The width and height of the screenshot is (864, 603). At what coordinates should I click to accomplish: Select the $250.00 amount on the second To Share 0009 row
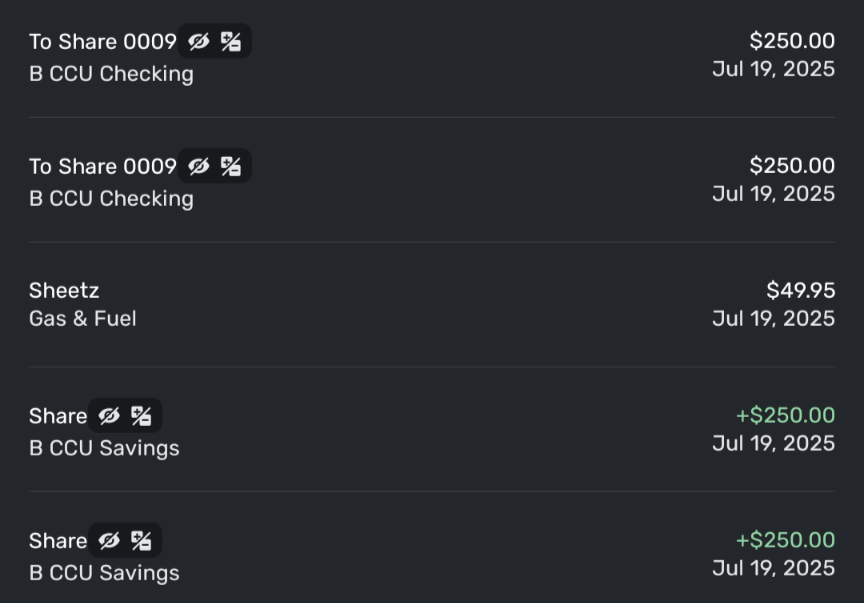tap(792, 166)
